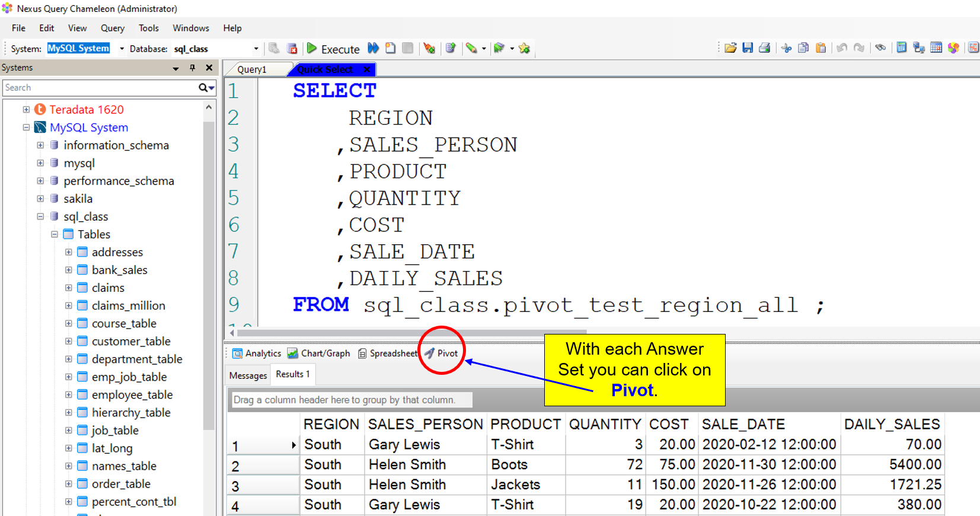Close the Quick Select tab
The width and height of the screenshot is (980, 516).
tap(367, 69)
